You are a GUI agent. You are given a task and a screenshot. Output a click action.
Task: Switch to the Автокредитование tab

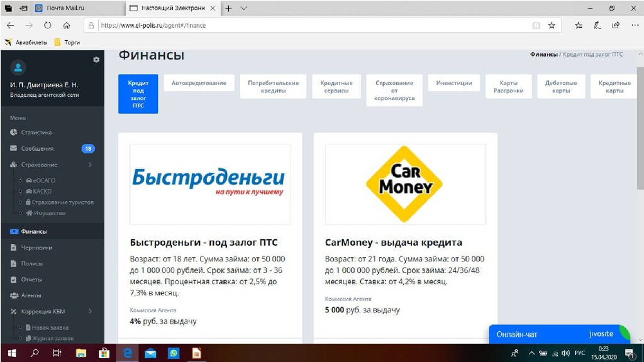(199, 82)
